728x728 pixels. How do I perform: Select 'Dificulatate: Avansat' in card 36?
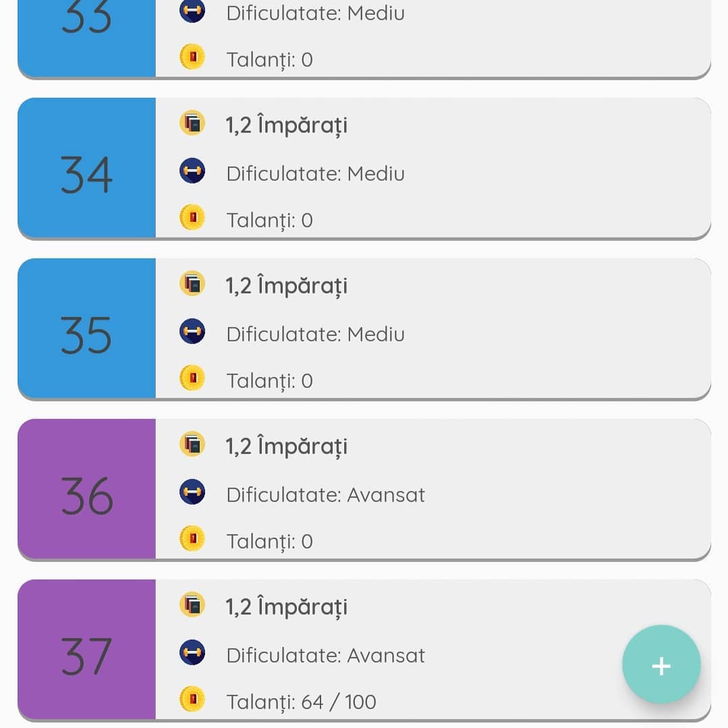(325, 495)
